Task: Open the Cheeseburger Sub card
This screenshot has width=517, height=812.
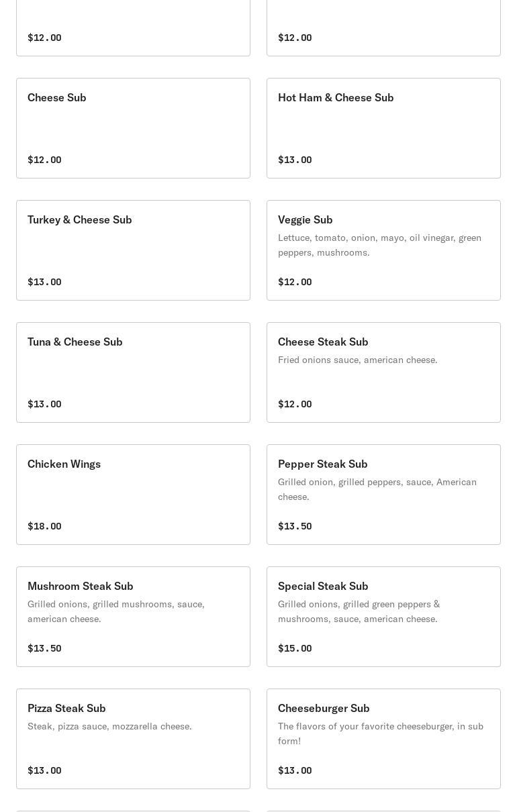Action: click(x=383, y=739)
